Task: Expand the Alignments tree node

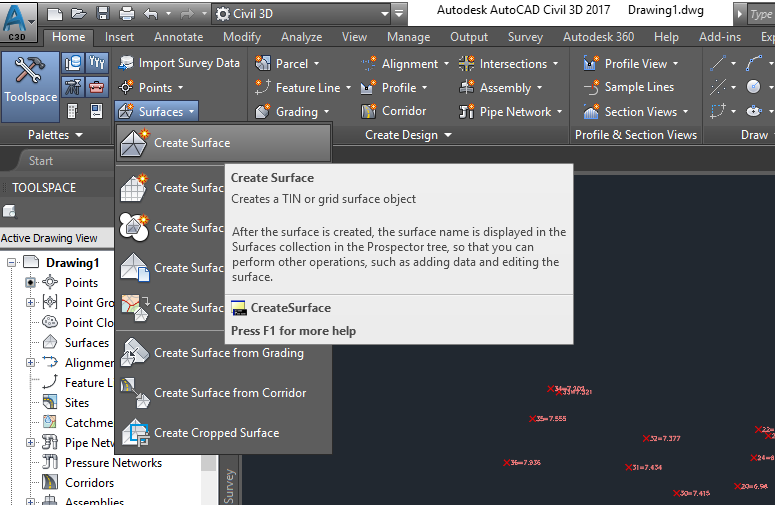Action: click(x=31, y=363)
